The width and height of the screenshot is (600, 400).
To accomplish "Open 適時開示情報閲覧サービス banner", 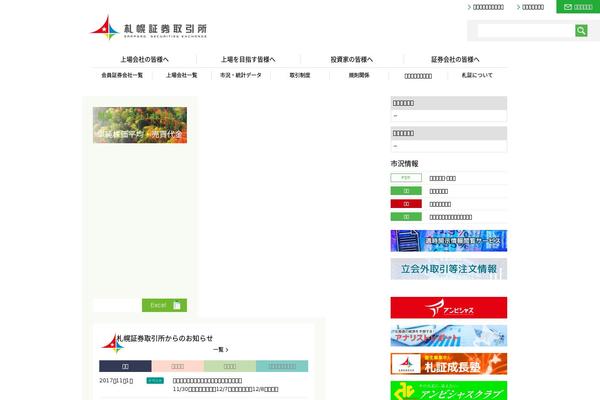I will [449, 241].
